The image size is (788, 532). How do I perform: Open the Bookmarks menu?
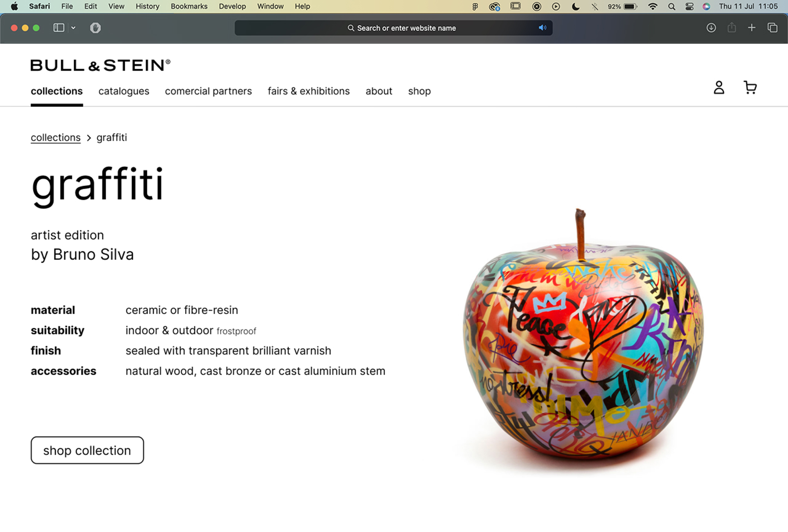189,6
